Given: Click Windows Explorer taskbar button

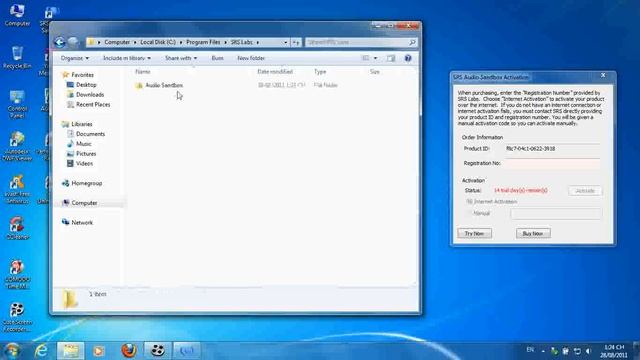Looking at the screenshot, I should click(70, 350).
